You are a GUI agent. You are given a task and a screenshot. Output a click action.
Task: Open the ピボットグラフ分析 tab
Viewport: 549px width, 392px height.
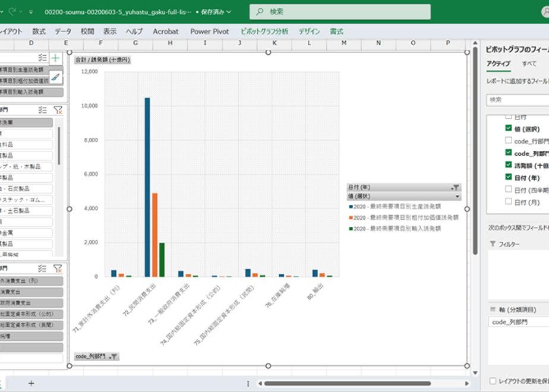point(264,31)
